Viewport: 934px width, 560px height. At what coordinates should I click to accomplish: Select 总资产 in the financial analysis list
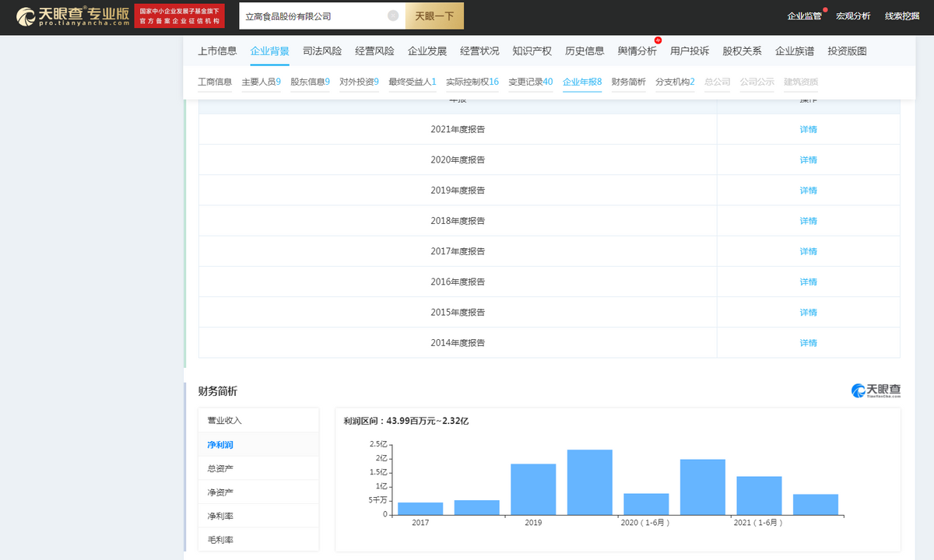click(x=220, y=468)
